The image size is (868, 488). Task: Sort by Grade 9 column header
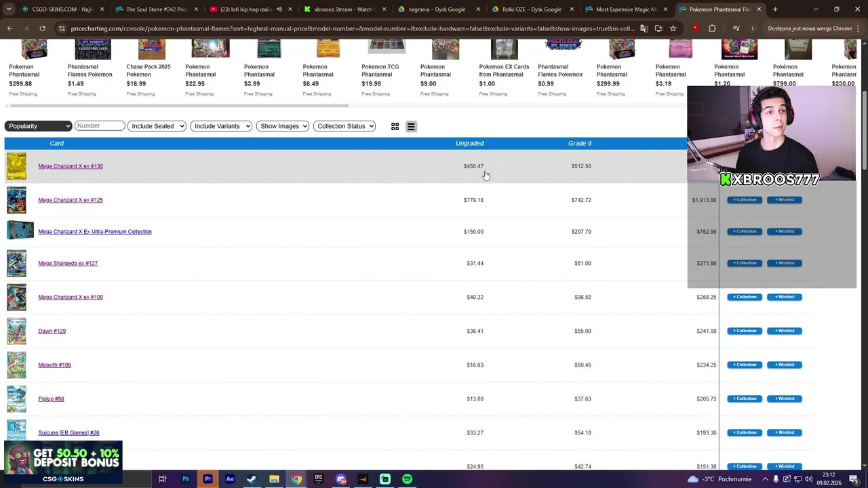[x=580, y=143]
